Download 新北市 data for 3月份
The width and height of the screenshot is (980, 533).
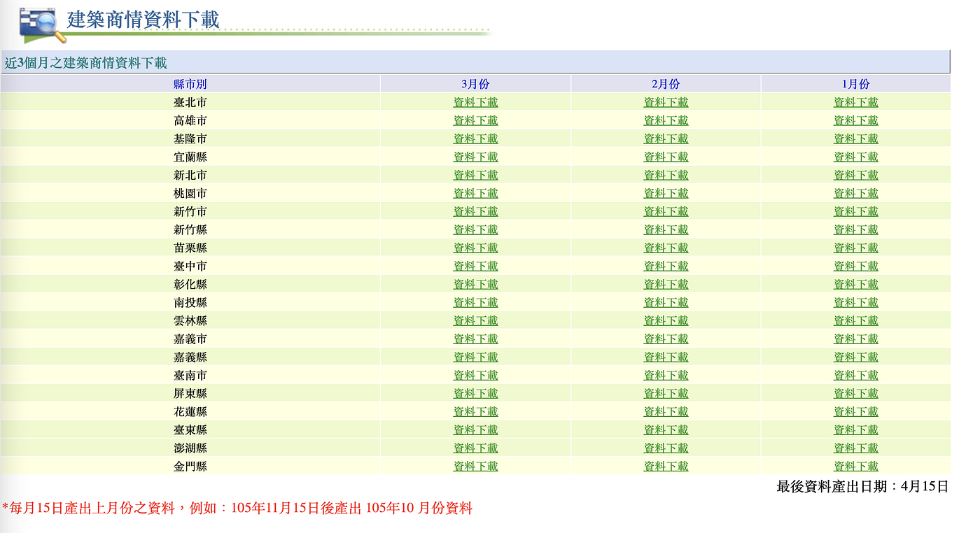pyautogui.click(x=476, y=175)
